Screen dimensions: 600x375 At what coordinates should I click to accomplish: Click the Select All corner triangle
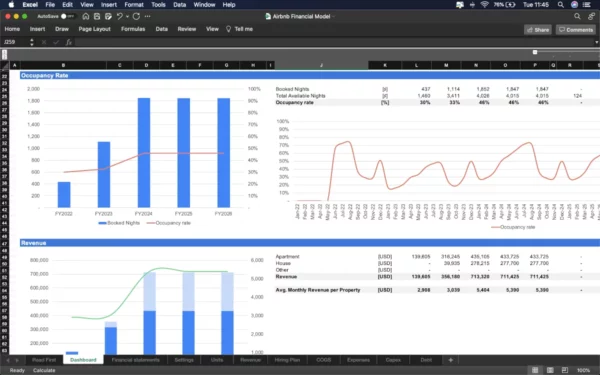coord(5,65)
